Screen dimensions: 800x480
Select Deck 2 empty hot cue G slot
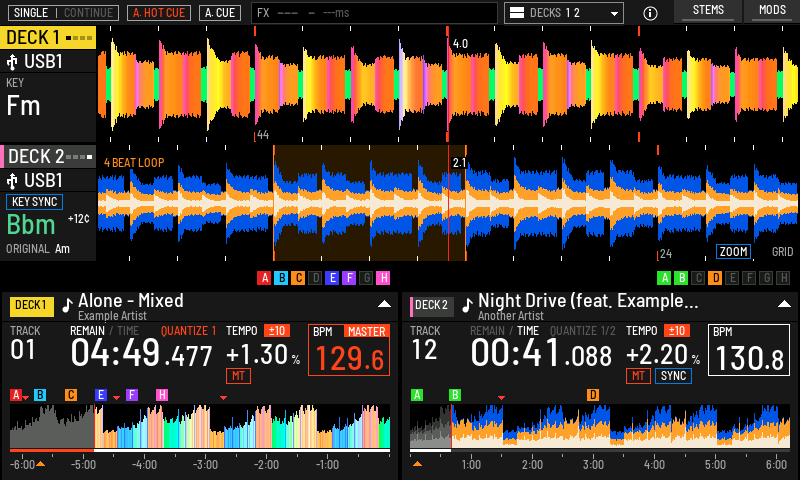pyautogui.click(x=766, y=278)
